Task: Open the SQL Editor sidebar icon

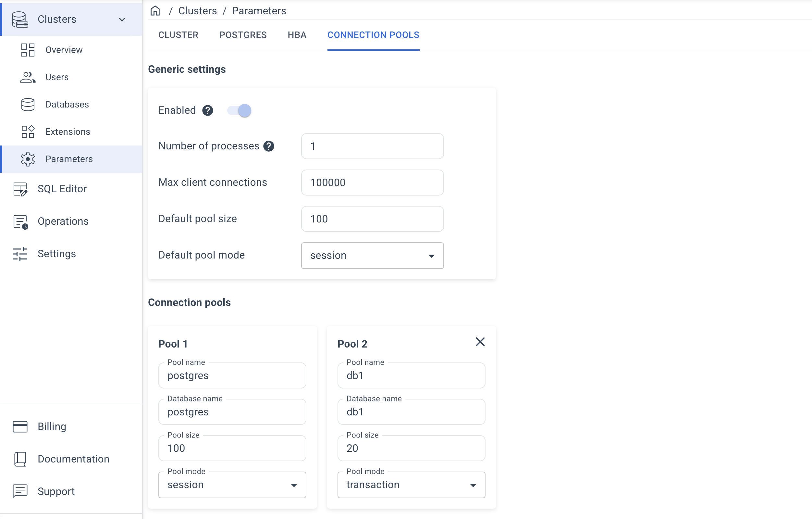Action: pos(20,189)
